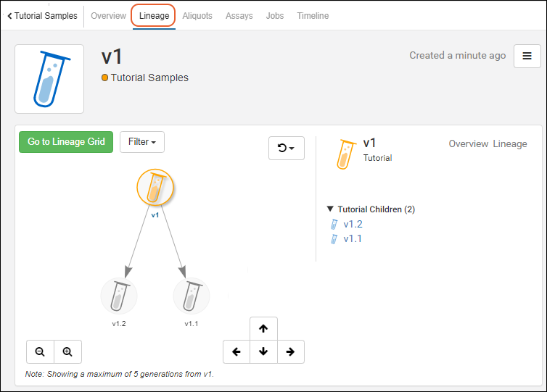Zoom out of the lineage graph
This screenshot has width=547, height=392.
pos(40,351)
